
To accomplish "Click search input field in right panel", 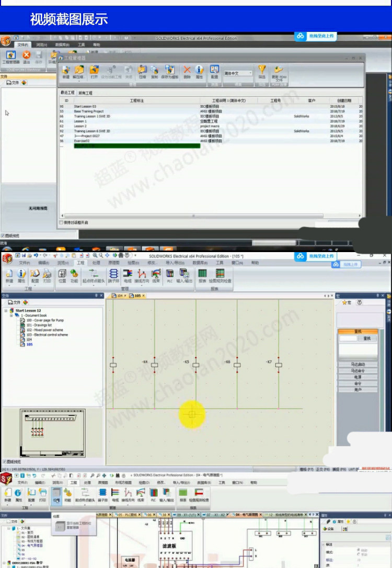I will (x=348, y=338).
